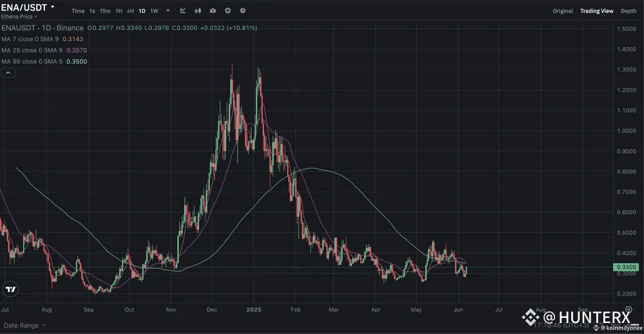Open the Date Range dropdown
Viewport: 644px width, 334px height.
pyautogui.click(x=24, y=326)
